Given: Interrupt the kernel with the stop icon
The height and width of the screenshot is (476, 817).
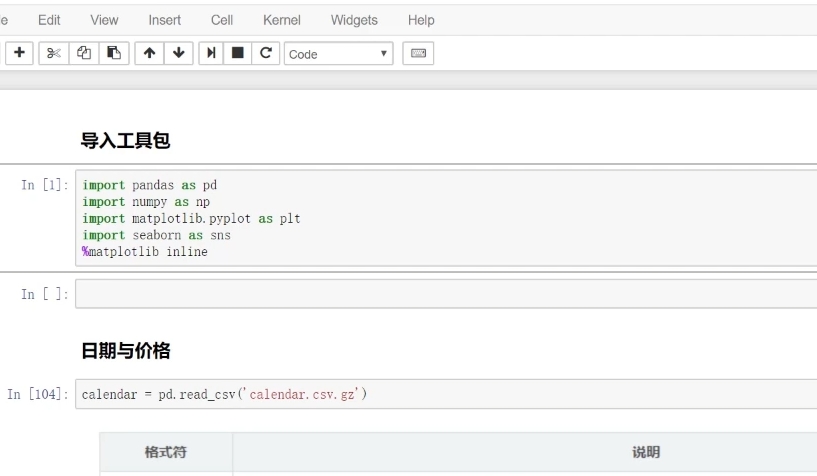Looking at the screenshot, I should tap(239, 54).
